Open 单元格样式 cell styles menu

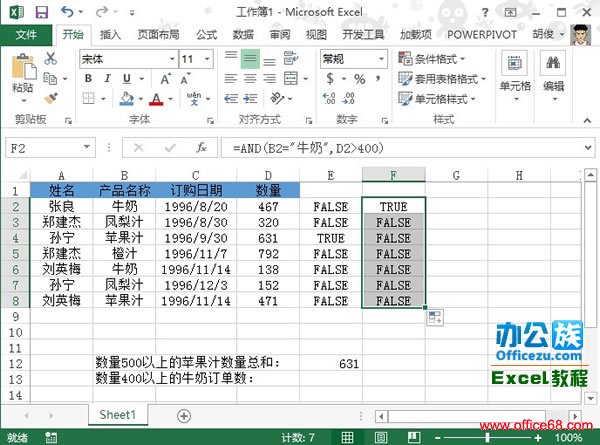click(x=437, y=99)
